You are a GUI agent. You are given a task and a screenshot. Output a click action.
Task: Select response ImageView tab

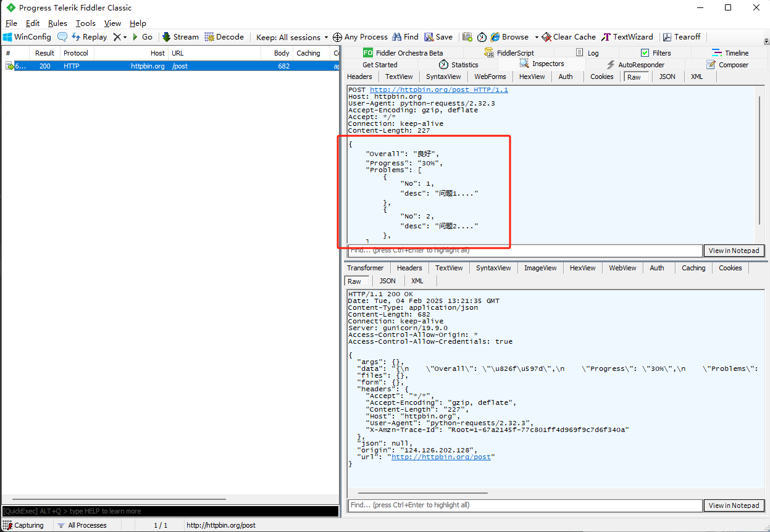540,268
